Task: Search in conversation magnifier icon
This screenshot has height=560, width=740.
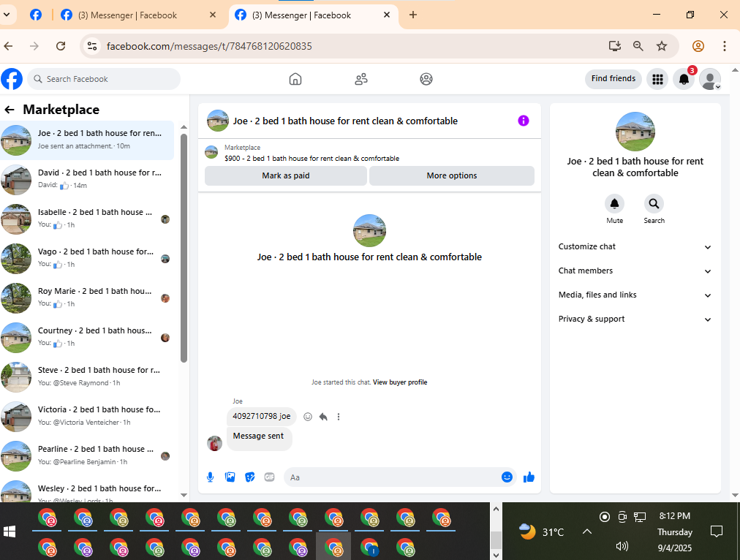Action: tap(654, 204)
